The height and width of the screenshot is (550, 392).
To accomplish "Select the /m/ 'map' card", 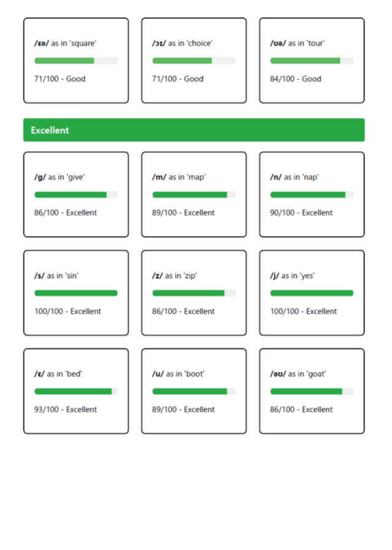I will [194, 195].
